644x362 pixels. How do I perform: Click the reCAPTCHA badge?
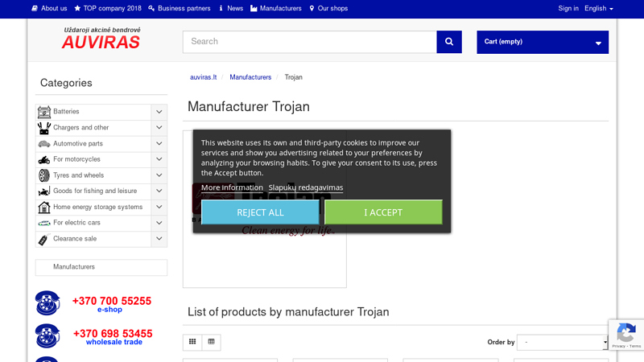click(x=626, y=335)
